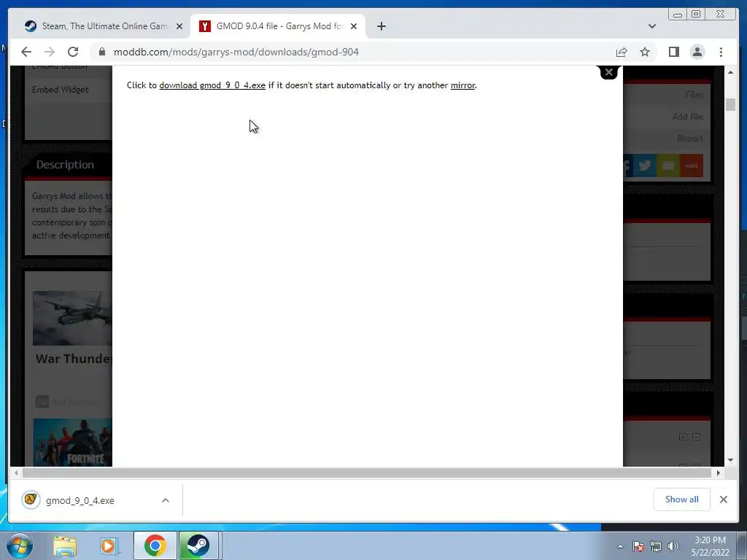Expand the tab search dropdown
747x560 pixels.
coord(651,26)
